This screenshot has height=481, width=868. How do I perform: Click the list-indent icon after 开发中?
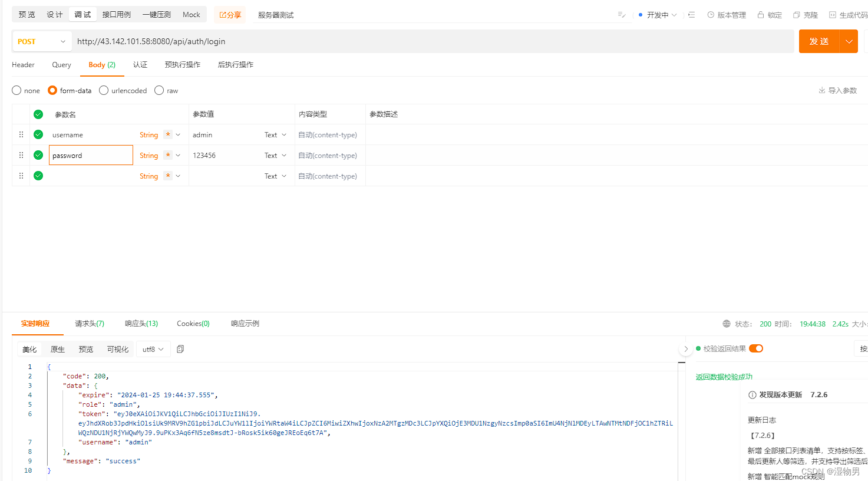point(692,15)
